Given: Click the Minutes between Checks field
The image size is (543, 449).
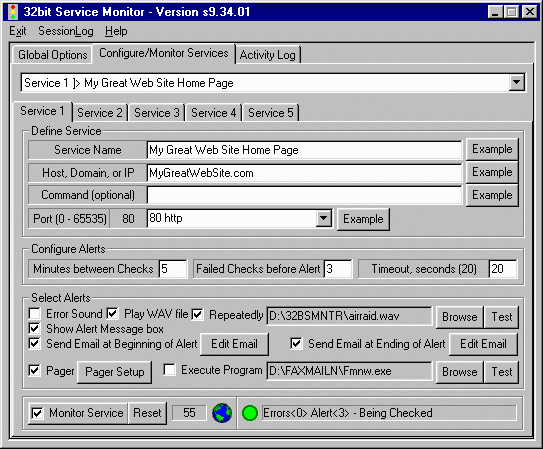Looking at the screenshot, I should click(x=172, y=269).
